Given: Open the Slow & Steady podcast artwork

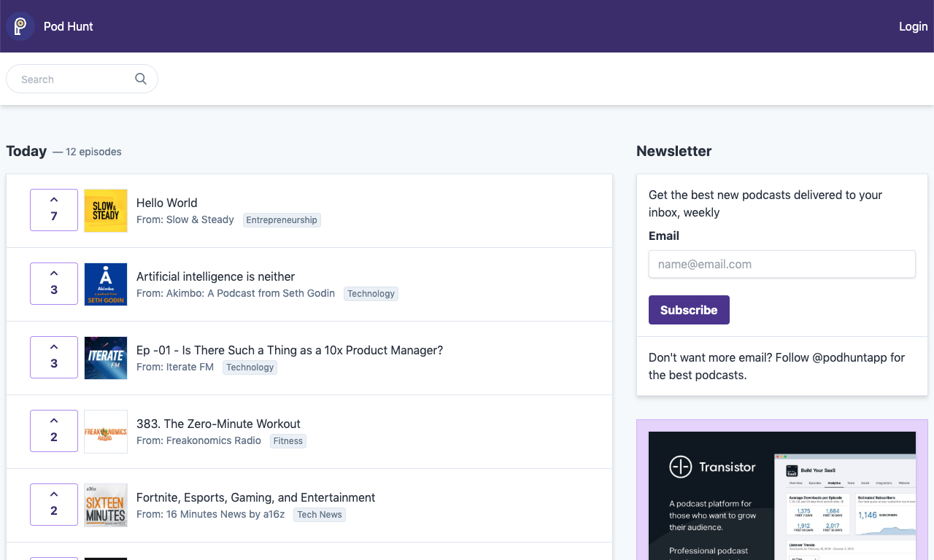Looking at the screenshot, I should 106,211.
